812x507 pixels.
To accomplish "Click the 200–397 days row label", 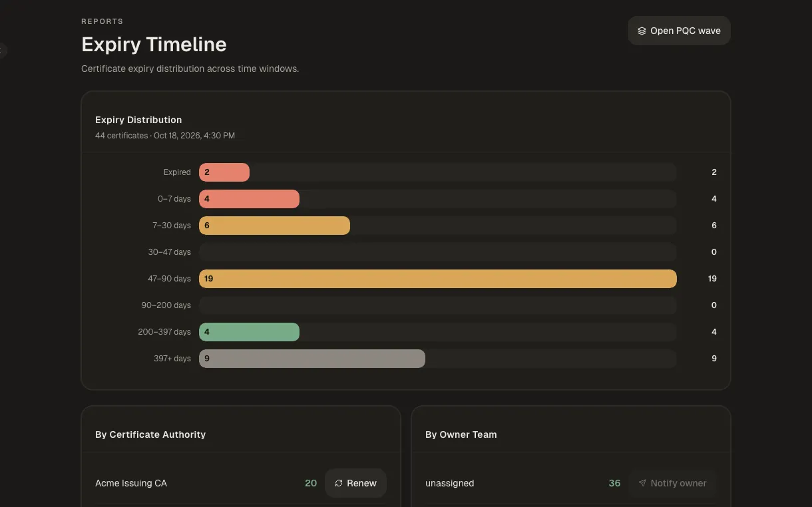I will coord(164,332).
